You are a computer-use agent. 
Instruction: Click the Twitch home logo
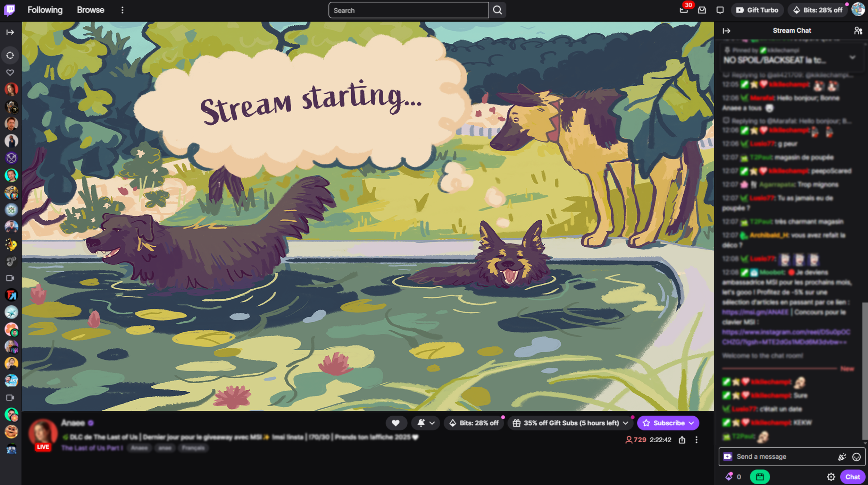point(10,10)
